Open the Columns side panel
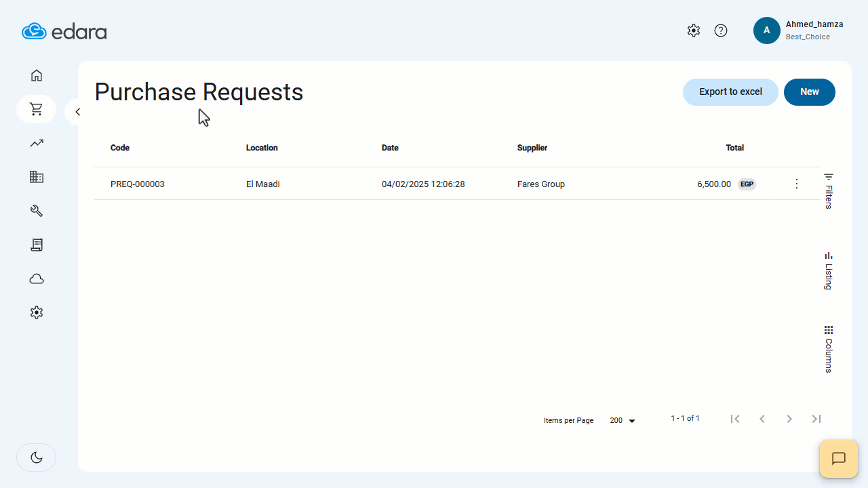This screenshot has width=868, height=488. pyautogui.click(x=829, y=349)
